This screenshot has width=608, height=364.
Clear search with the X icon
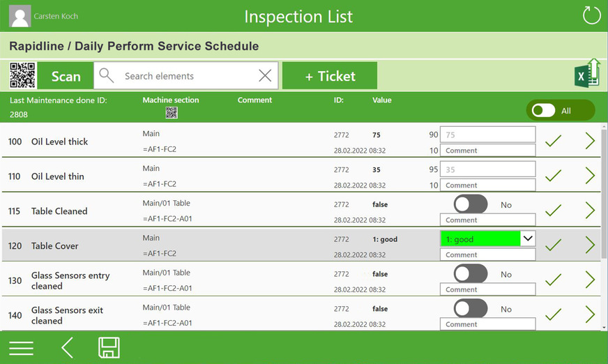click(x=265, y=76)
